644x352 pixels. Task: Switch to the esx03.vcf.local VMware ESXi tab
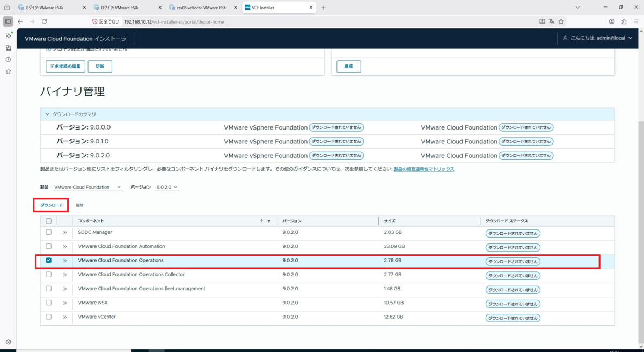click(x=201, y=8)
